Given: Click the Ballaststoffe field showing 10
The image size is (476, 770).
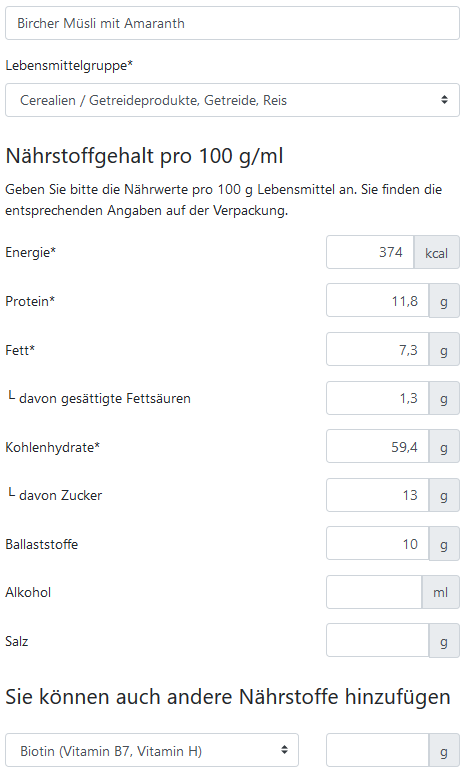Looking at the screenshot, I should (x=377, y=544).
